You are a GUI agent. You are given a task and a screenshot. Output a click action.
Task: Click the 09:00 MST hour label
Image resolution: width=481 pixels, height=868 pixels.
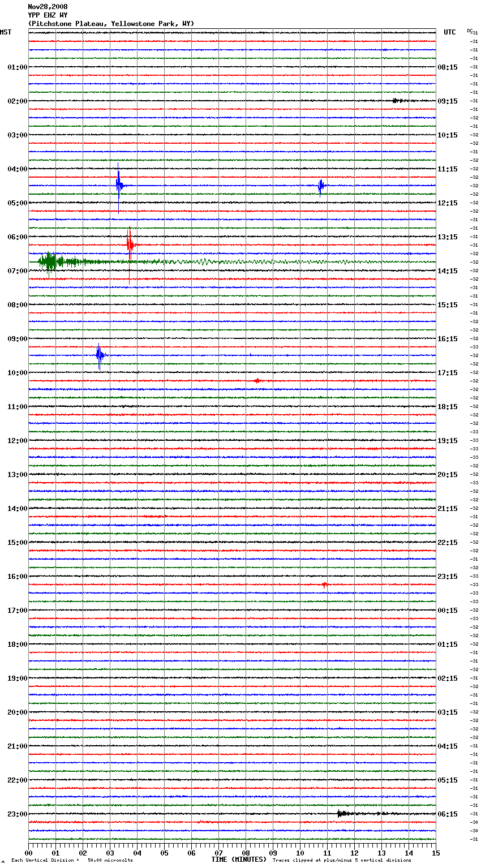pos(18,339)
